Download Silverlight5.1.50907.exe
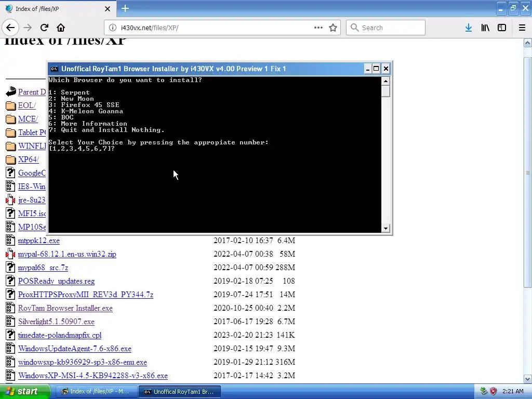 56,322
